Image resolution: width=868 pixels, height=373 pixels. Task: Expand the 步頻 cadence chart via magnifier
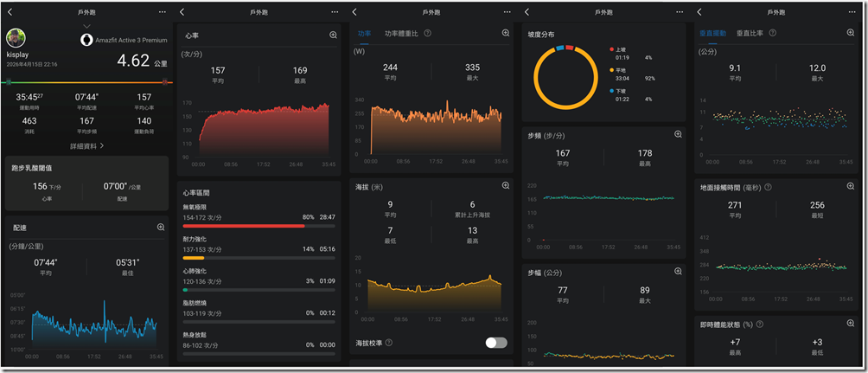point(678,135)
